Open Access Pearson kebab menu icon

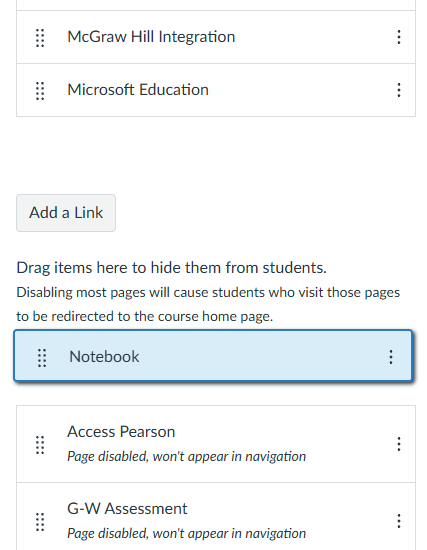click(399, 444)
